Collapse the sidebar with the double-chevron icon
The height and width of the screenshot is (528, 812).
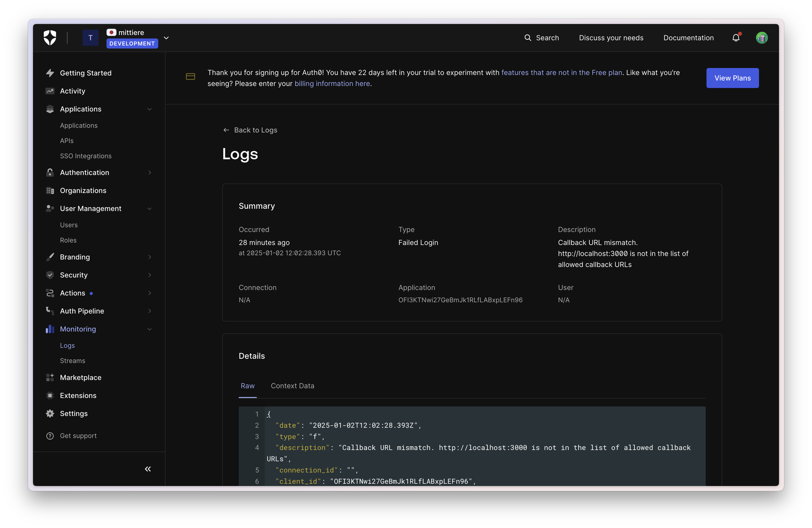tap(148, 469)
